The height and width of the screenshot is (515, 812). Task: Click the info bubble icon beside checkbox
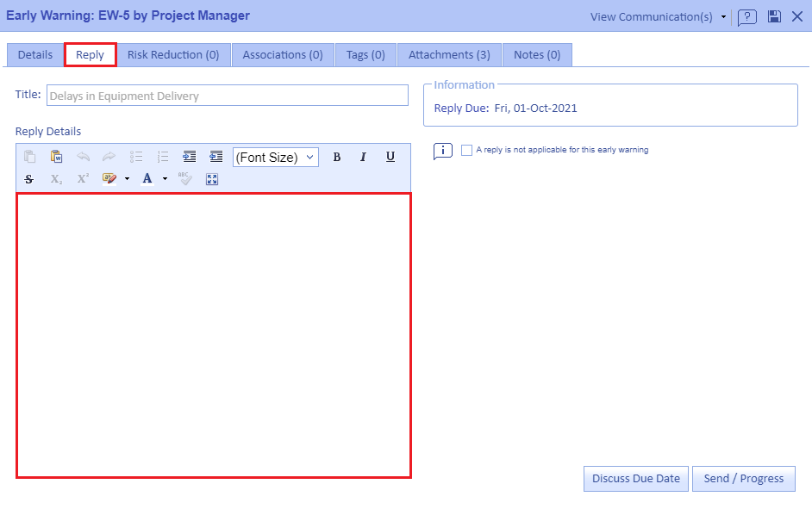click(x=442, y=151)
